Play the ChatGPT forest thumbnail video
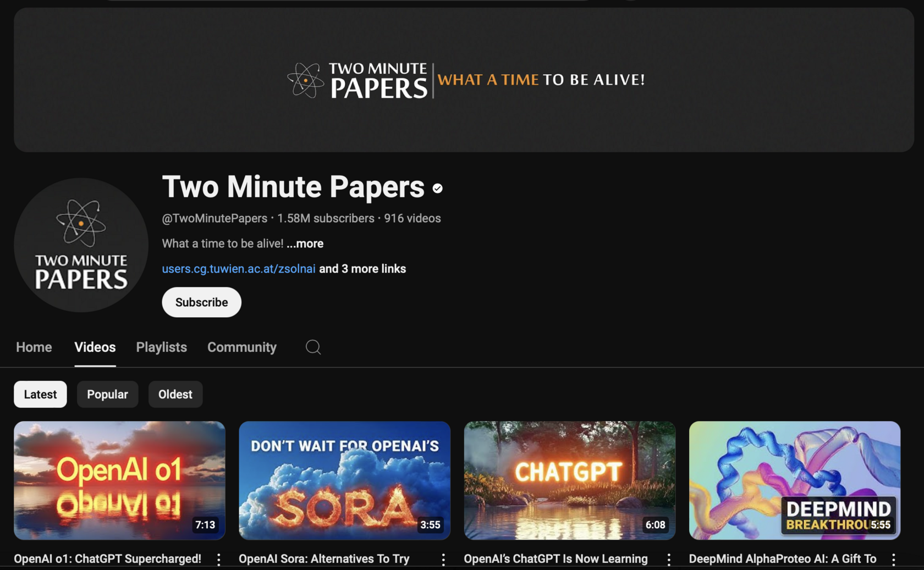 click(570, 480)
